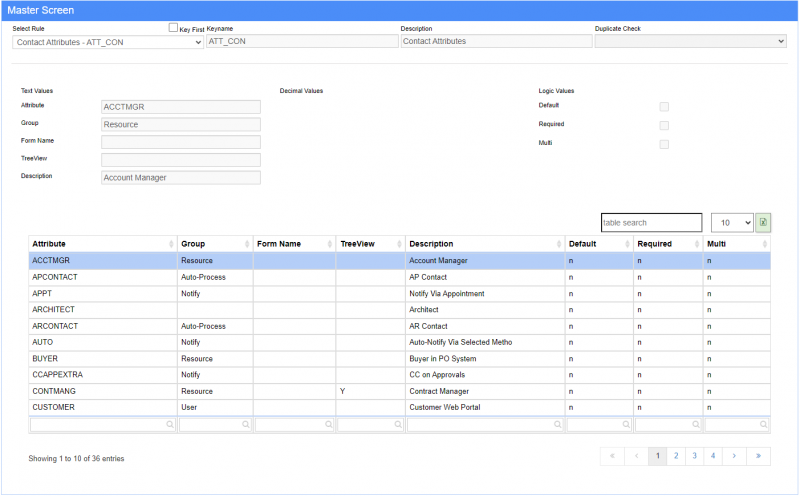Enable the Required logic value checkbox
Image resolution: width=800 pixels, height=496 pixels.
664,125
